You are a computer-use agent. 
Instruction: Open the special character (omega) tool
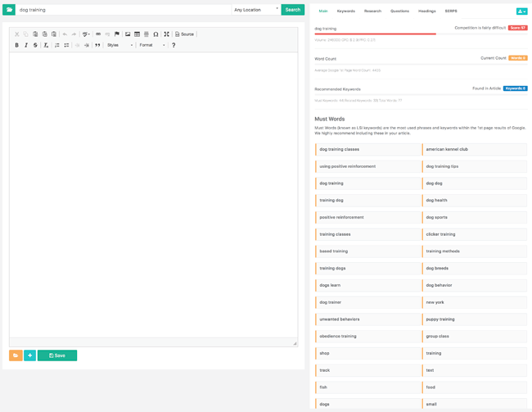click(156, 34)
